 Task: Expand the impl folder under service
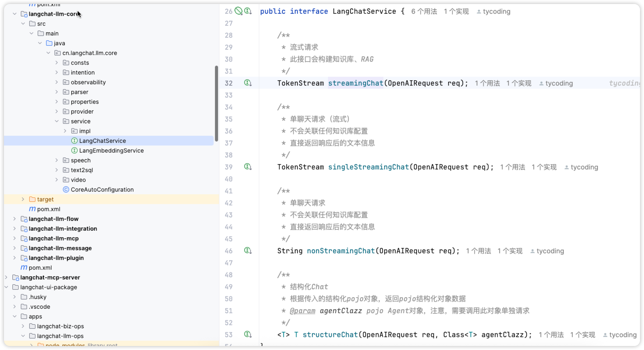[66, 131]
